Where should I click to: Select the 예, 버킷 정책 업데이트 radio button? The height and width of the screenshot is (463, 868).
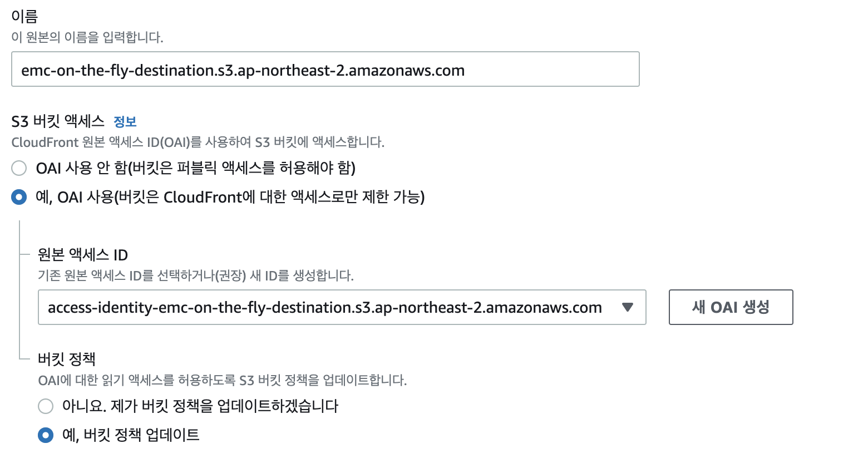click(x=46, y=435)
